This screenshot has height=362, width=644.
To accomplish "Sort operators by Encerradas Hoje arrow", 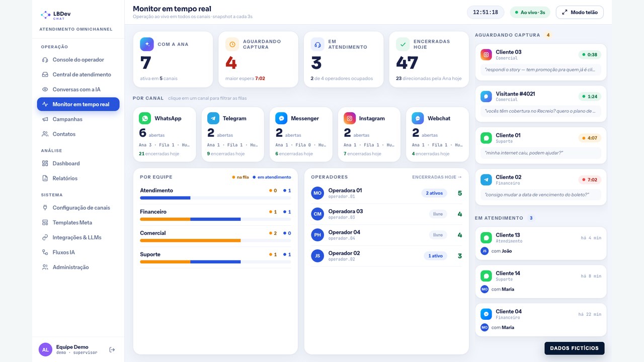I will coord(437,177).
